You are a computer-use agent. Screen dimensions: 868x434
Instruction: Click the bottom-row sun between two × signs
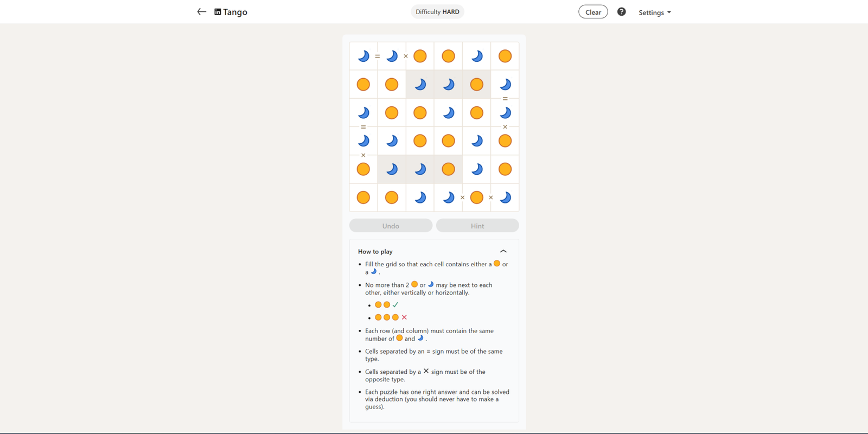pos(476,197)
